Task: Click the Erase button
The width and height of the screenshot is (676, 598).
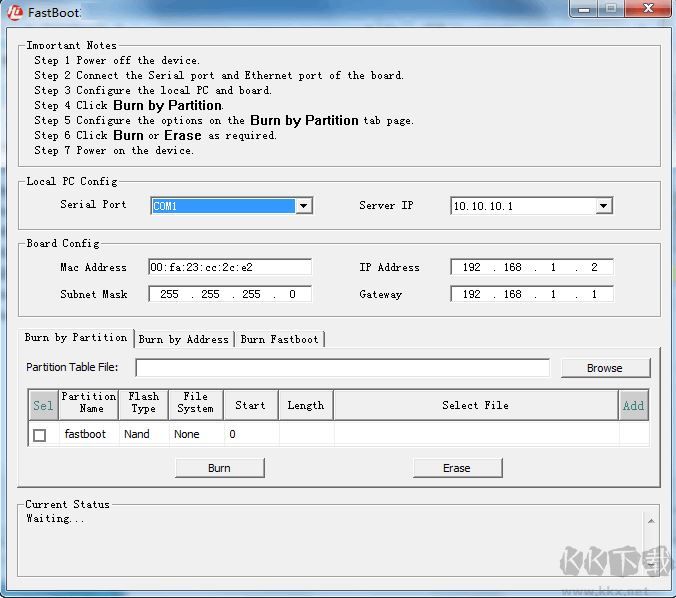Action: coord(457,468)
